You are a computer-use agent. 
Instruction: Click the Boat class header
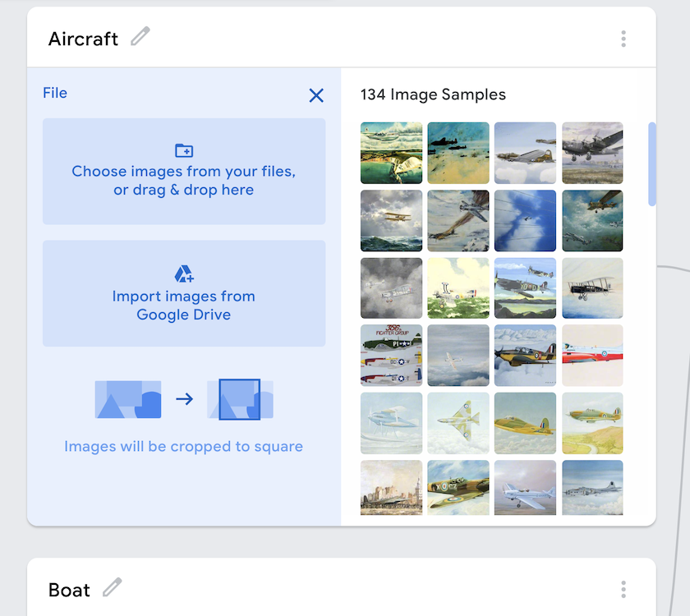[70, 589]
